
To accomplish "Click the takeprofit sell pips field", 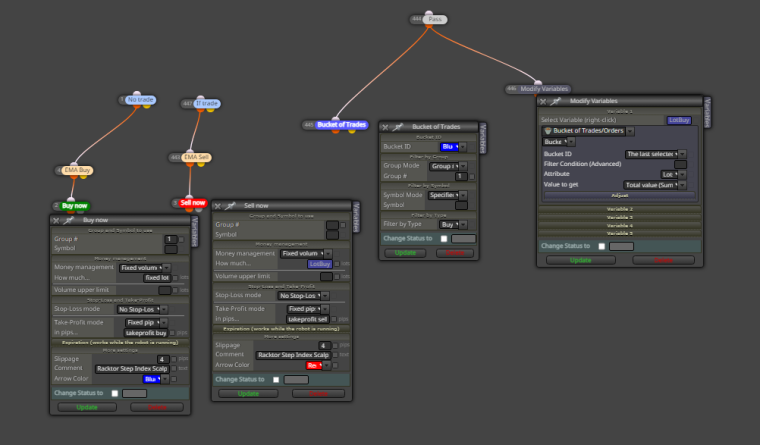I will [308, 319].
